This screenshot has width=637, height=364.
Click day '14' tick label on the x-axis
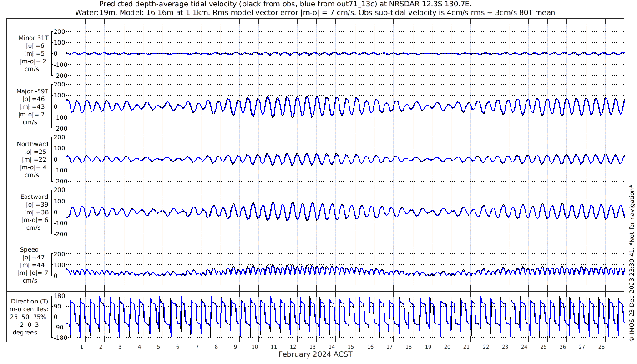coord(332,347)
